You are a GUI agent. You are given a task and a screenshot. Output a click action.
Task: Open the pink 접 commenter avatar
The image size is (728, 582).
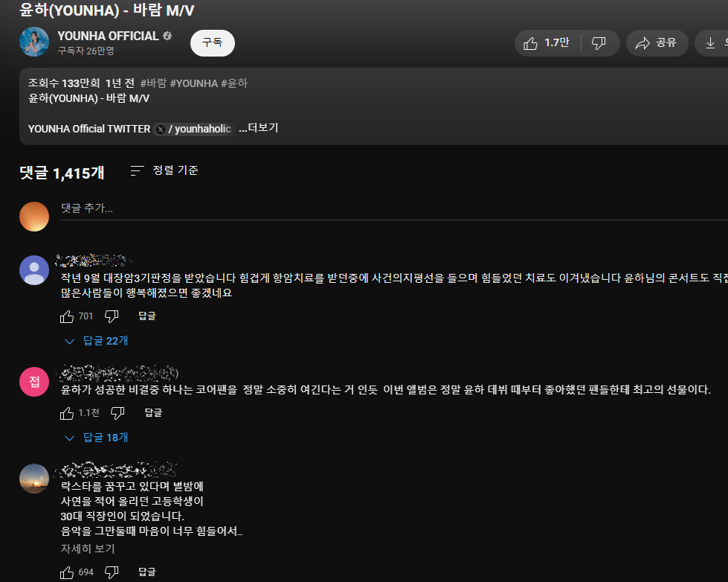[34, 382]
